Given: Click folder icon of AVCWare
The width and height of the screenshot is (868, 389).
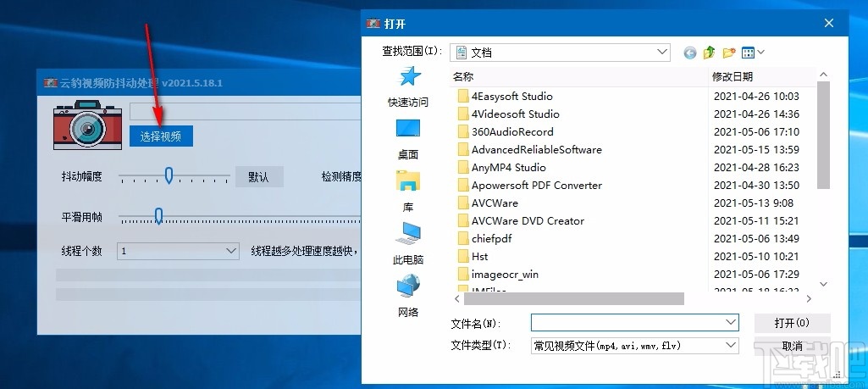Looking at the screenshot, I should 462,203.
